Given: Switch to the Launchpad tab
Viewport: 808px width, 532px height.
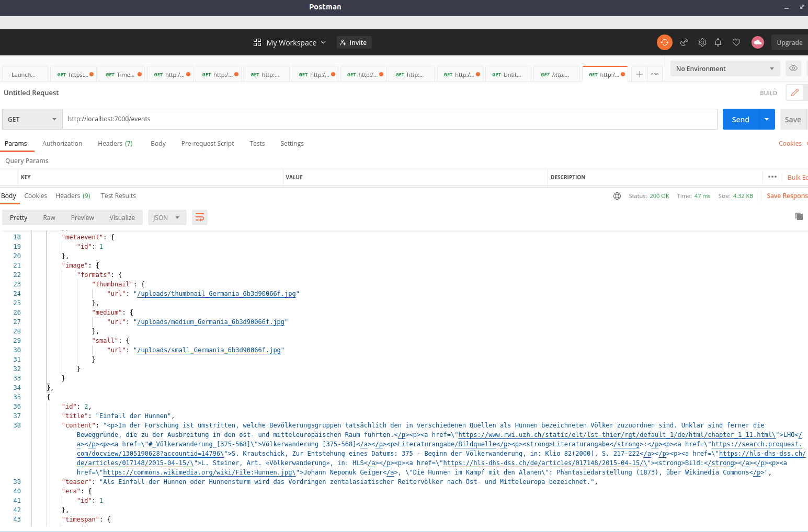Looking at the screenshot, I should [25, 74].
